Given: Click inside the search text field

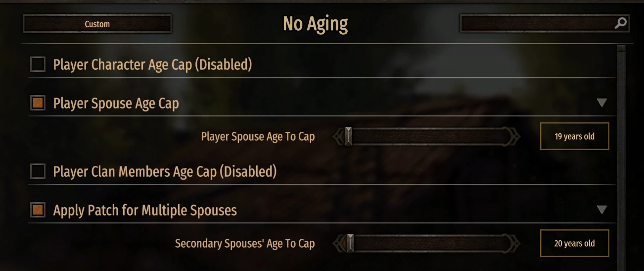Looking at the screenshot, I should point(537,23).
